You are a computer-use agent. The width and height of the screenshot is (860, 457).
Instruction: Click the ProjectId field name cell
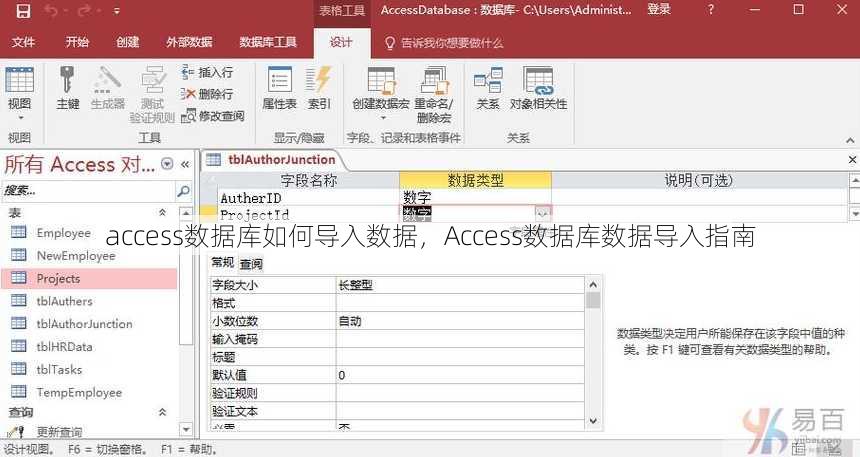click(x=308, y=214)
